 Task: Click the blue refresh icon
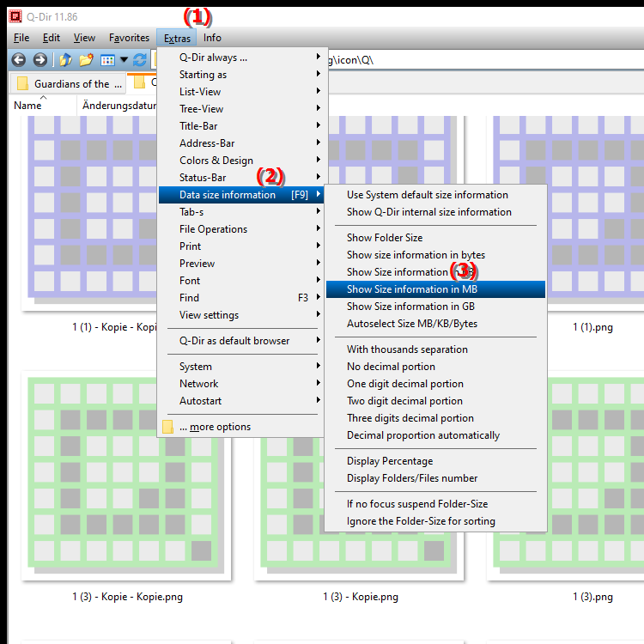(140, 60)
